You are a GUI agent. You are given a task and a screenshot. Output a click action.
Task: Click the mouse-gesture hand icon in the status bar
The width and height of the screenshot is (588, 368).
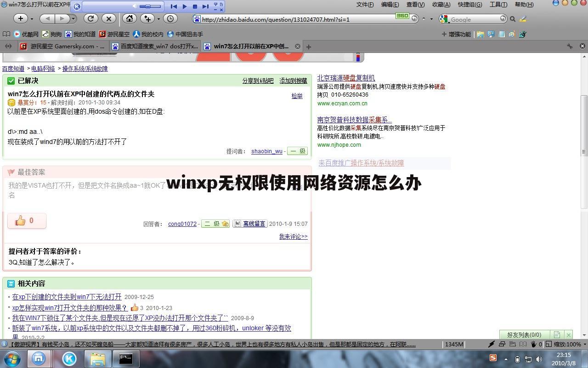534,344
